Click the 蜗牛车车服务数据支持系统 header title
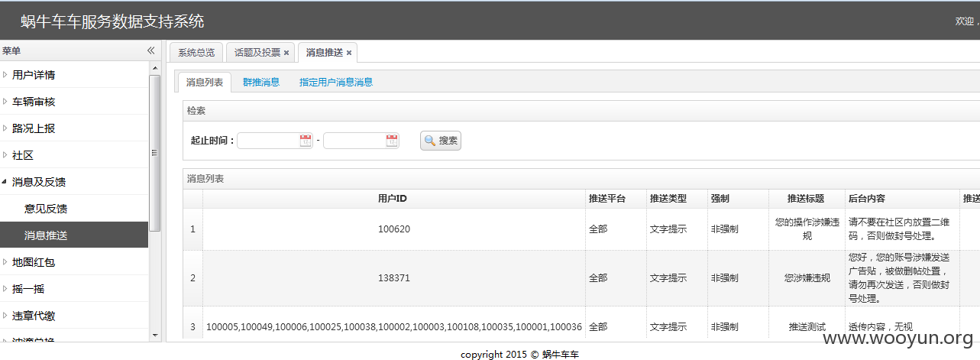The height and width of the screenshot is (360, 980). tap(112, 21)
